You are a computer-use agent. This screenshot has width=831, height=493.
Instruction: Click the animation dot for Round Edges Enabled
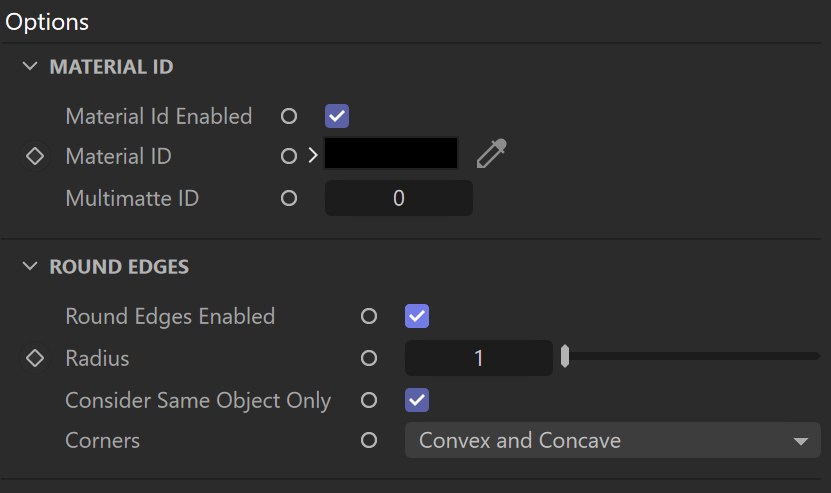coord(369,316)
